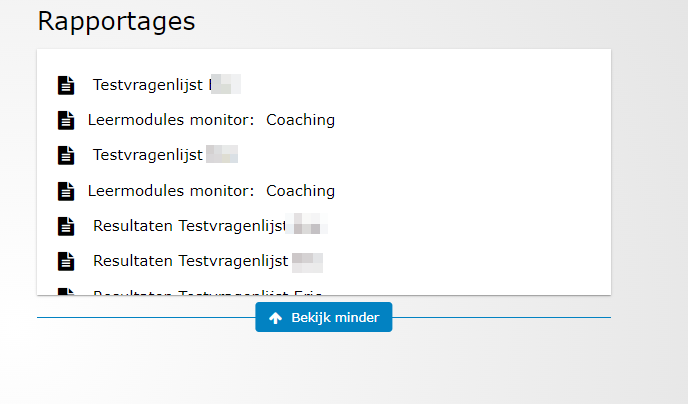
Task: Open the first Resultaten Testvragenlijst report
Action: [190, 226]
